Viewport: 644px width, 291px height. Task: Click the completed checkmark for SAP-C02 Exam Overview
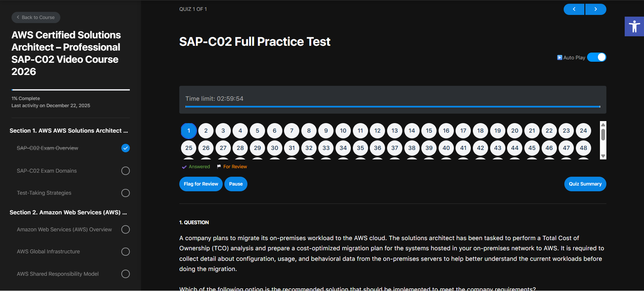125,148
